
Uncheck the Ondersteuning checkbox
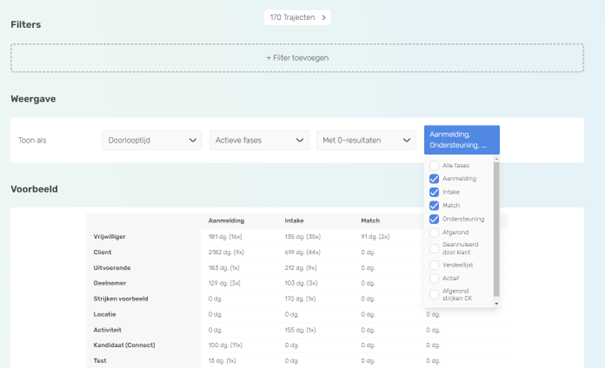(x=434, y=219)
